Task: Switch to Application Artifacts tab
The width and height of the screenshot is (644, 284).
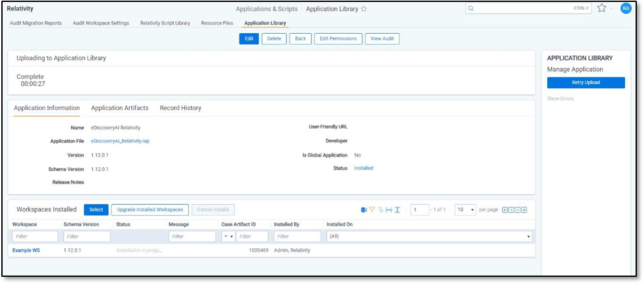Action: click(x=119, y=108)
